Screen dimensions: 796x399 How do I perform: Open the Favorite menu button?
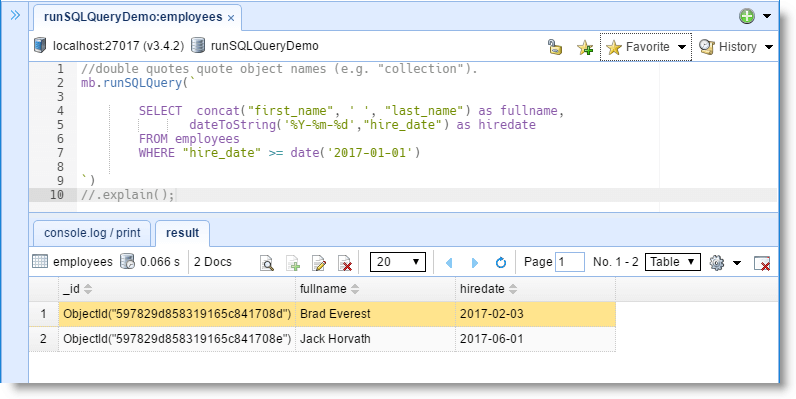[x=646, y=47]
